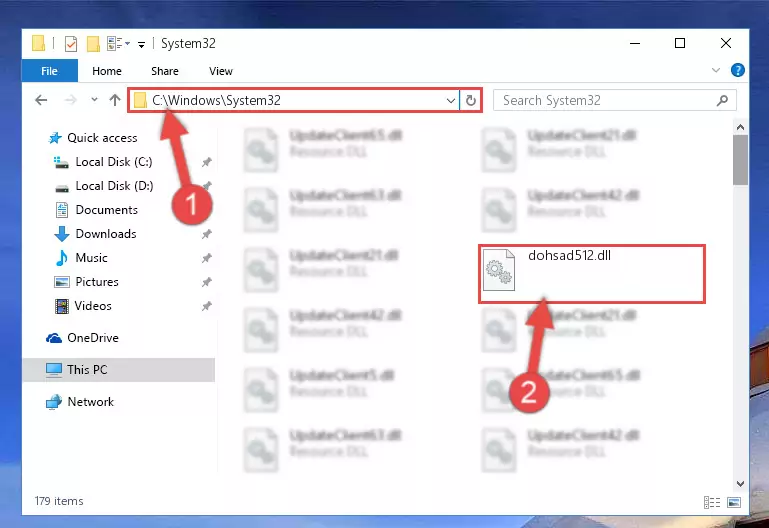Click the This PC monitor icon
This screenshot has height=528, width=769.
click(54, 370)
